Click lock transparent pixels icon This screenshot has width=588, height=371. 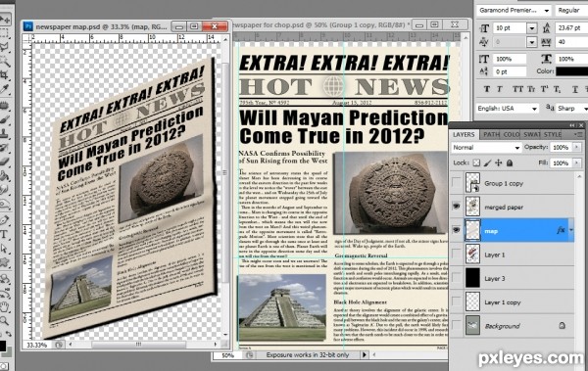click(476, 163)
